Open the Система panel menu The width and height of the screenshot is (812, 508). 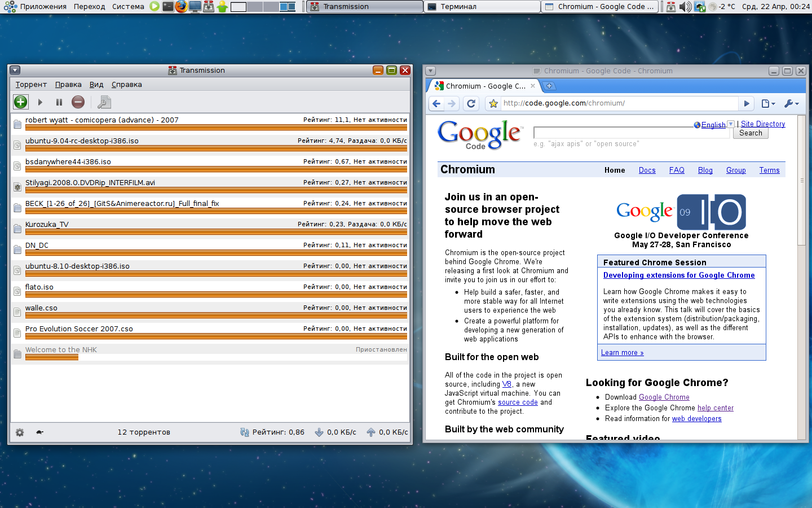(x=128, y=7)
